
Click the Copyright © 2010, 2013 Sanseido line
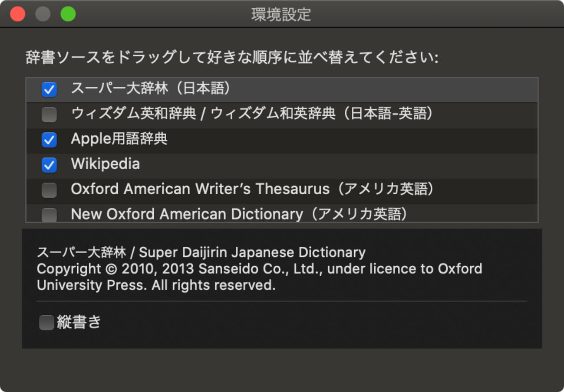(x=260, y=269)
